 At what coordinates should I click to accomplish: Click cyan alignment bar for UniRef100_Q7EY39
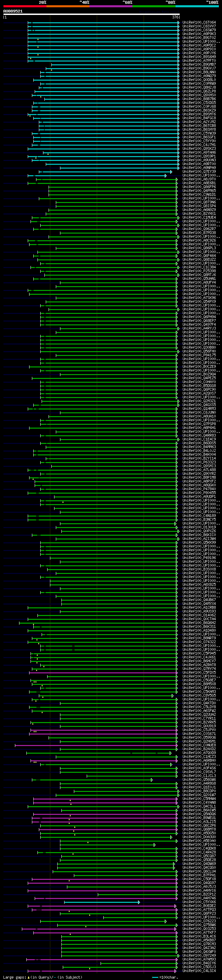pos(105,172)
